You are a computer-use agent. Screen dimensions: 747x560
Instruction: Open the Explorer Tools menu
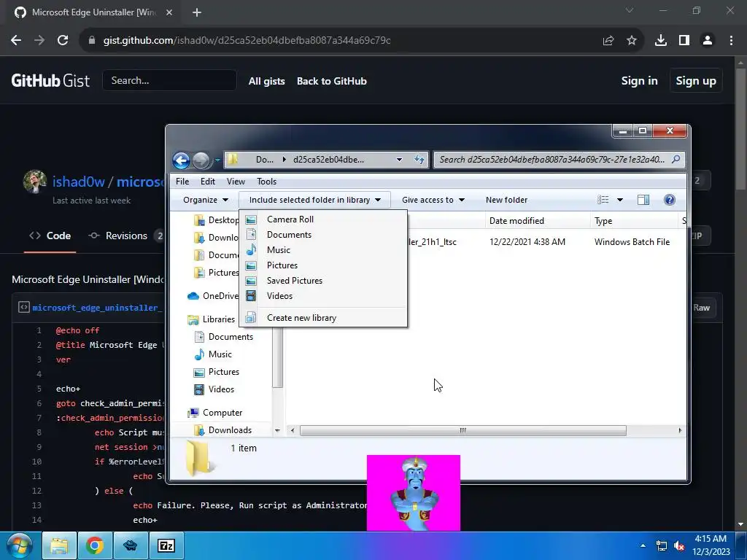(267, 182)
